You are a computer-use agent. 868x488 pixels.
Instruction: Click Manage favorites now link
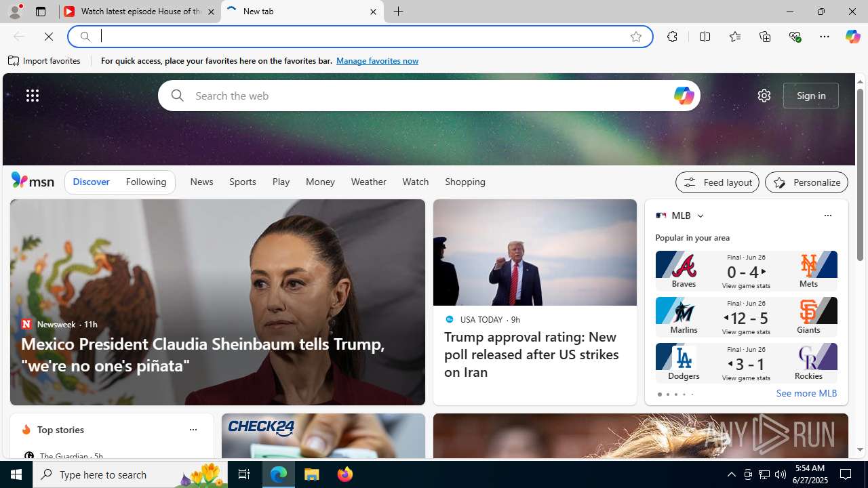coord(377,61)
